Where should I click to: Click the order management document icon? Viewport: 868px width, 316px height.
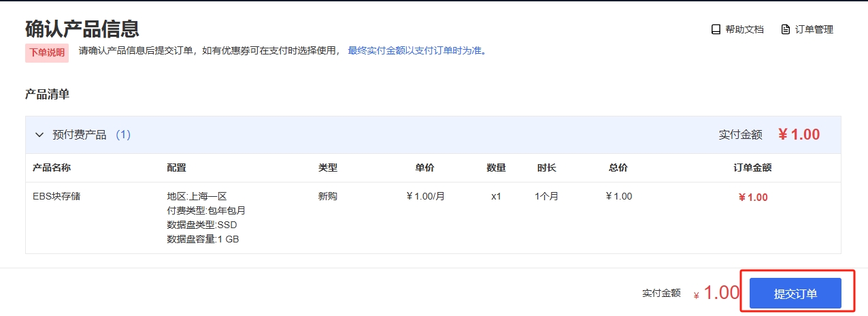tap(786, 29)
